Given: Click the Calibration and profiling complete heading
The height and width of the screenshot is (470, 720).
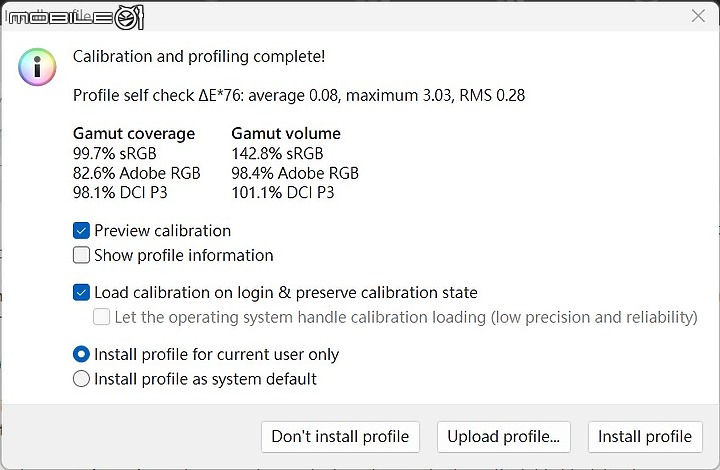Looking at the screenshot, I should [199, 56].
